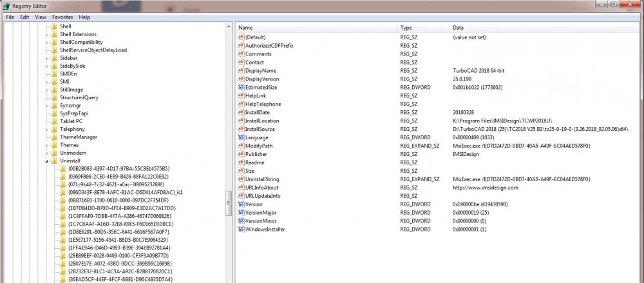Click the string icon next to HelpLink
The image size is (644, 283).
pyautogui.click(x=241, y=95)
